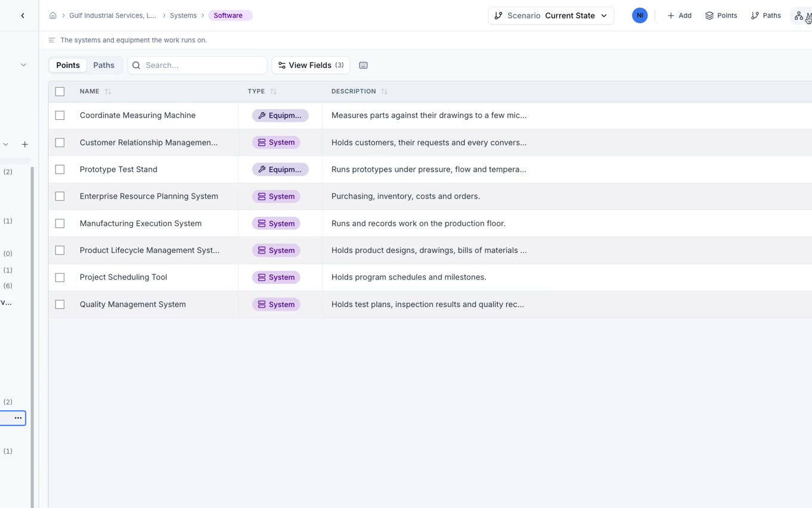Click the description lines icon under breadcrumb
The image size is (812, 508).
tap(52, 40)
